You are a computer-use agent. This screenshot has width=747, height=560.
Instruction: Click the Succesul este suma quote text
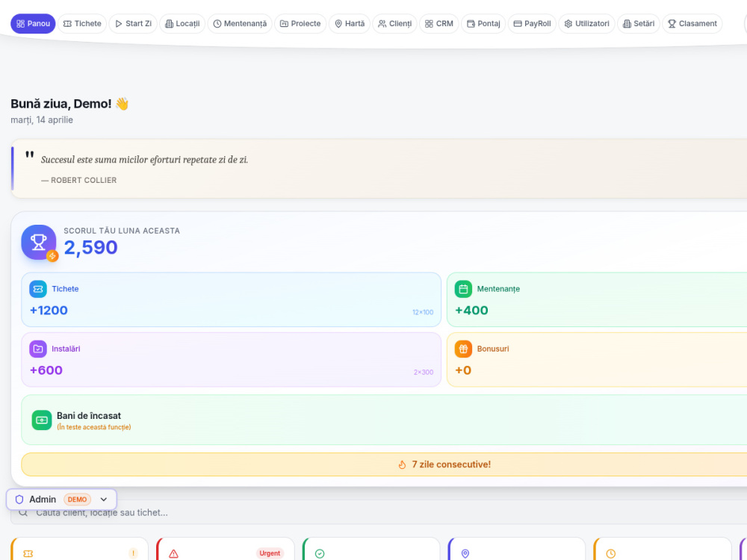144,160
